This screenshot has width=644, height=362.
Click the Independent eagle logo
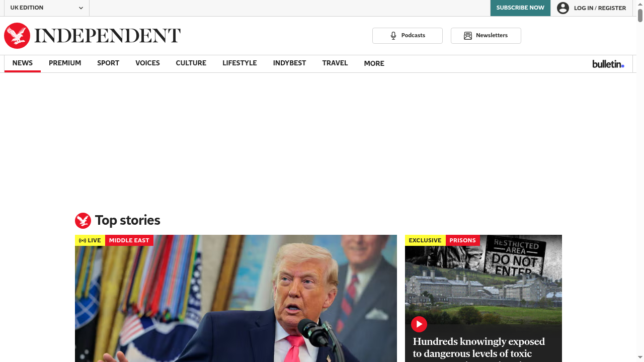[x=17, y=35]
